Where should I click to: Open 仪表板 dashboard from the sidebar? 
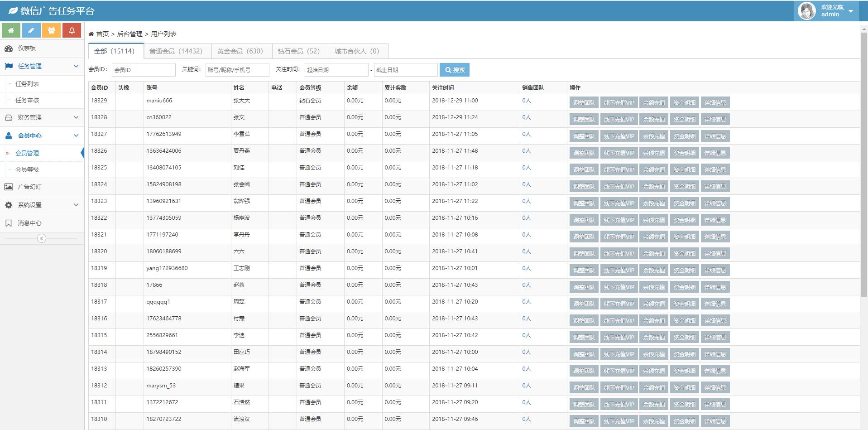27,48
